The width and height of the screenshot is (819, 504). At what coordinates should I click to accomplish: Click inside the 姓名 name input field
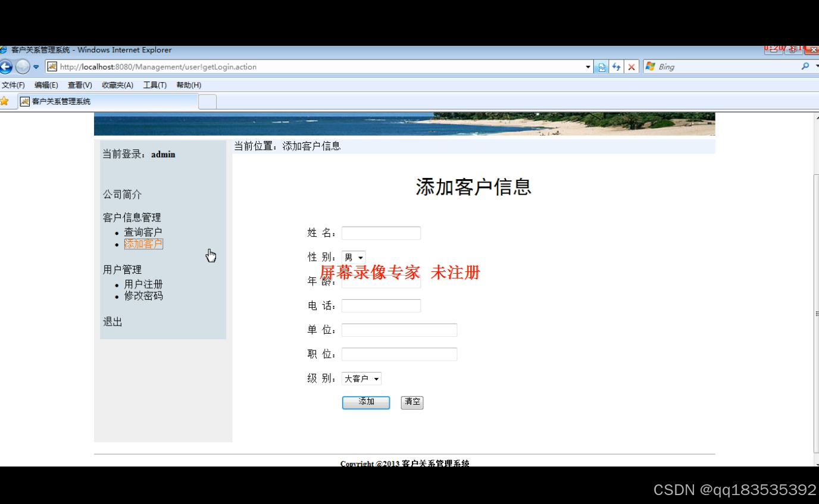tap(381, 232)
